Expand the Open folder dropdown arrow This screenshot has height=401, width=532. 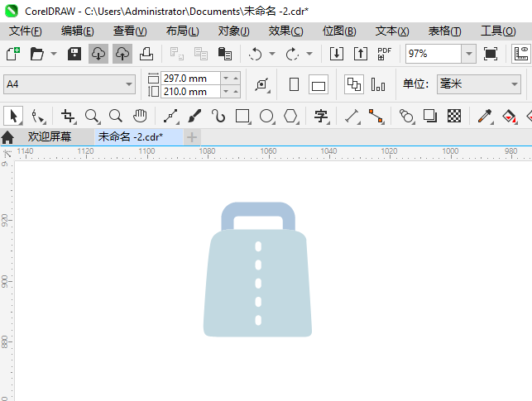[54, 54]
